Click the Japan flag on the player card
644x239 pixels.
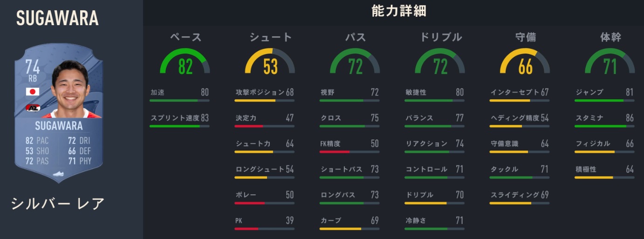[33, 91]
